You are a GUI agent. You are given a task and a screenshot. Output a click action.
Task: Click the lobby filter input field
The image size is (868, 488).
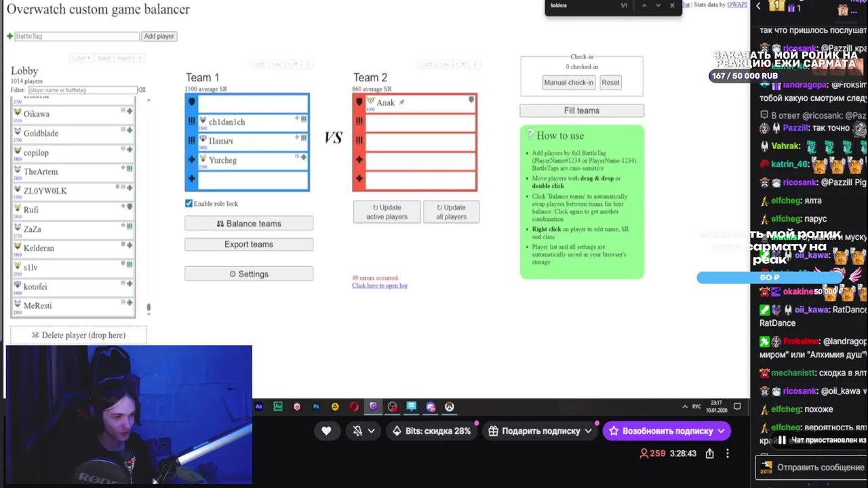point(82,90)
